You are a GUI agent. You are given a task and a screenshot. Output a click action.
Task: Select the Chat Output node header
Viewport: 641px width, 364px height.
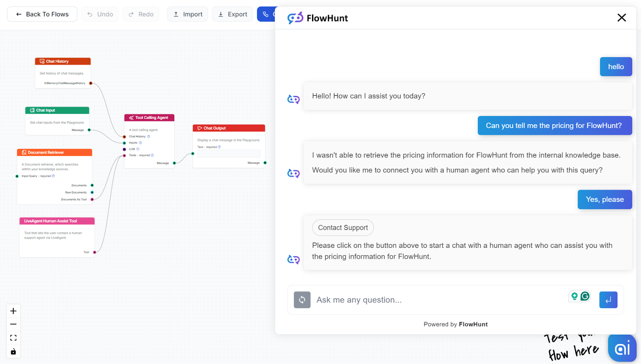(x=229, y=128)
